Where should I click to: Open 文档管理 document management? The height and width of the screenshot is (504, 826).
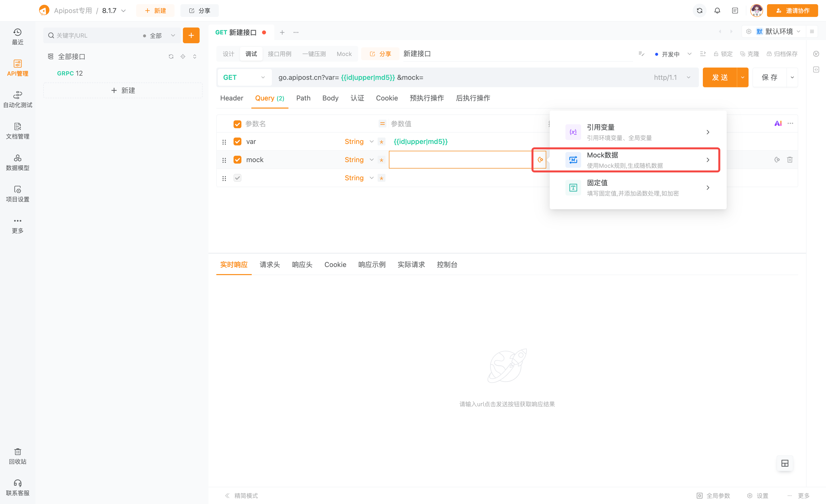coord(17,131)
